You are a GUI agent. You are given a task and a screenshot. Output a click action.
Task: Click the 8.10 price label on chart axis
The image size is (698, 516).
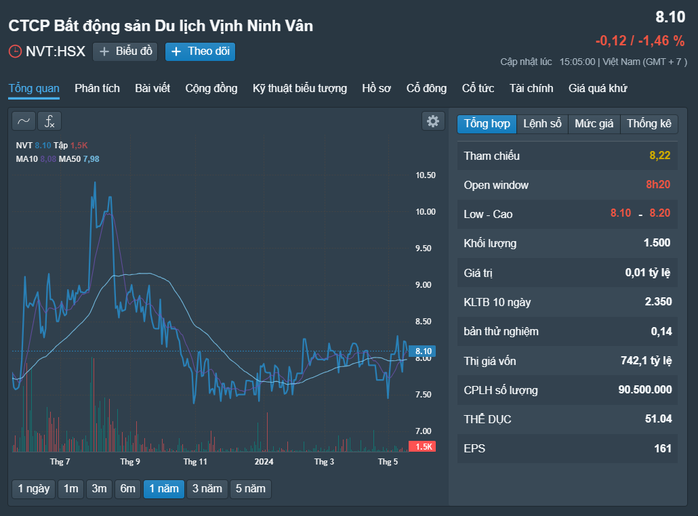(422, 351)
